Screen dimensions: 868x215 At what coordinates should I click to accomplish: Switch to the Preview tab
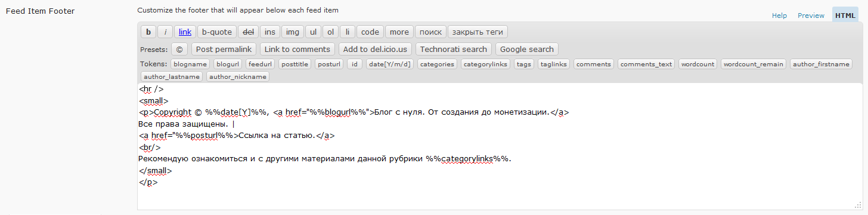click(811, 16)
